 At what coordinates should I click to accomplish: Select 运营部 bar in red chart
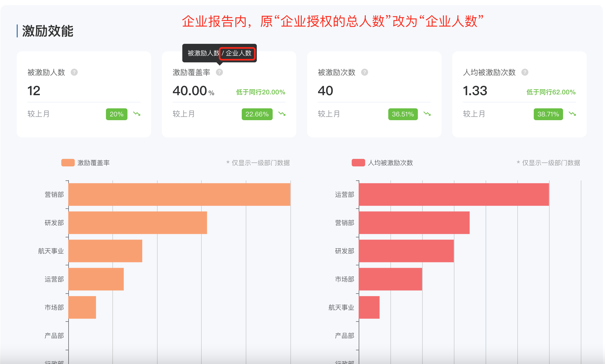pos(454,195)
